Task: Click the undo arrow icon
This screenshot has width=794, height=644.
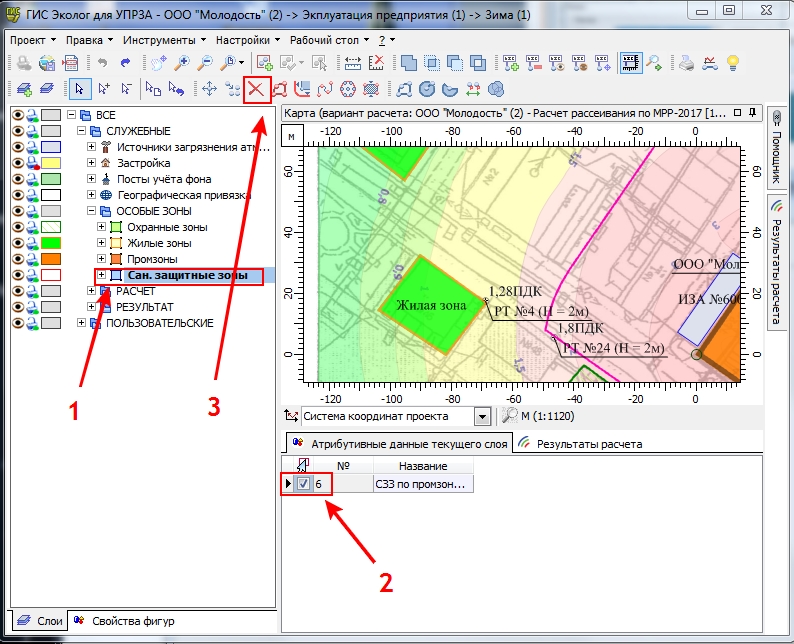Action: coord(102,63)
